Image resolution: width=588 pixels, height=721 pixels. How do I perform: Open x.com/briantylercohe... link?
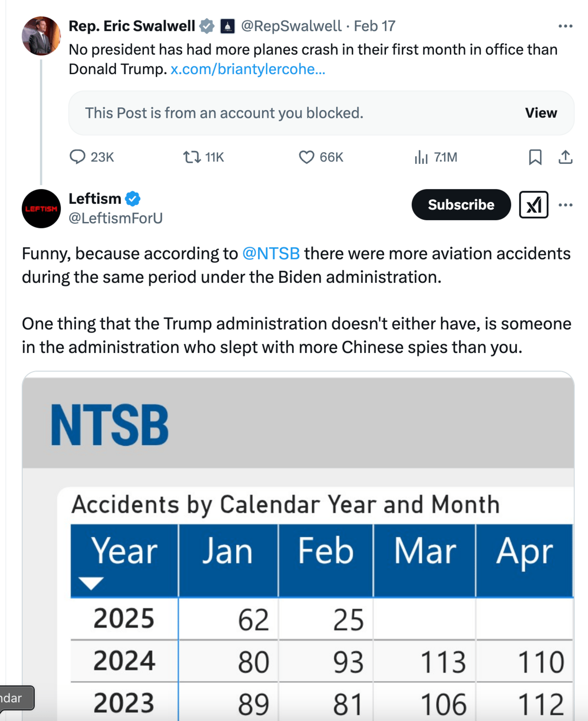click(x=248, y=69)
